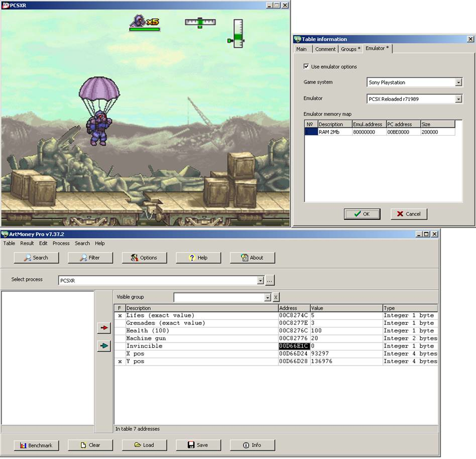Screen dimensions: 476x459
Task: Open the Select process dropdown
Action: click(260, 281)
